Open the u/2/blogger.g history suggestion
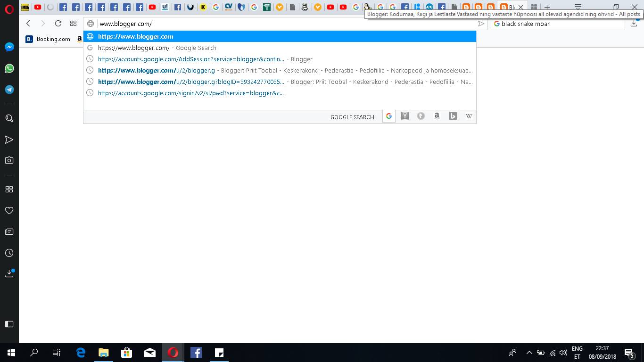 coord(280,70)
